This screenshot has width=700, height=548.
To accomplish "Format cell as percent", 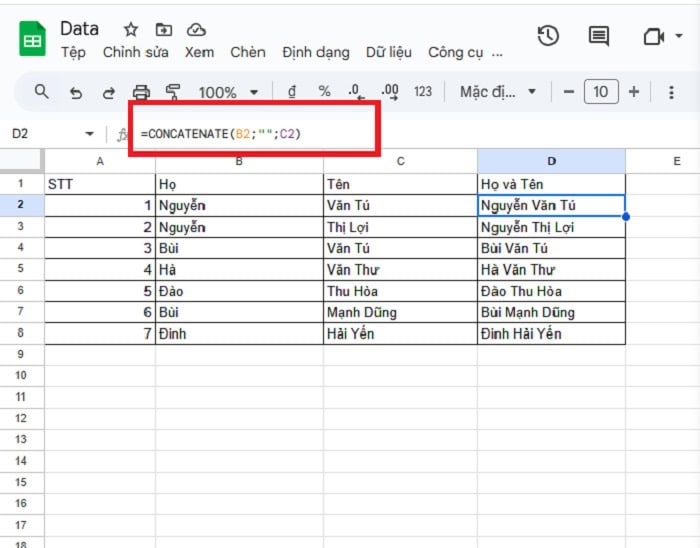I will click(324, 92).
